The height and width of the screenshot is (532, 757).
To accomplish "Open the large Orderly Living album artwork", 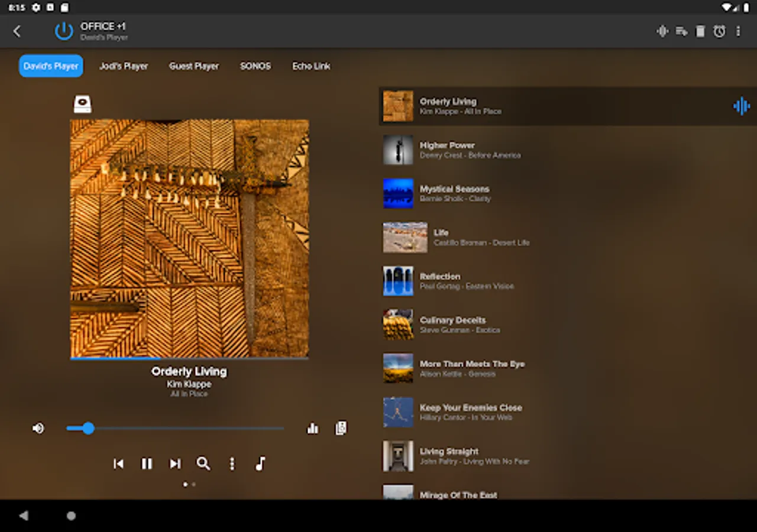I will tap(189, 238).
